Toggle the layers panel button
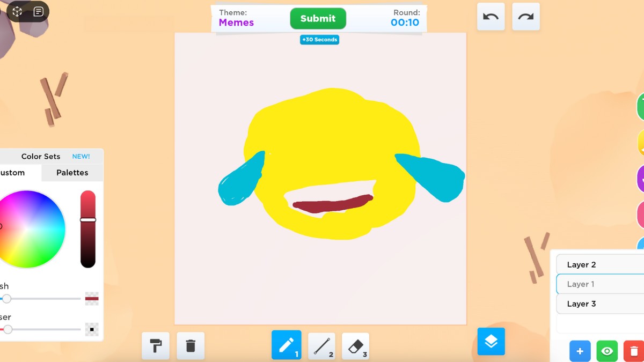 click(x=491, y=342)
